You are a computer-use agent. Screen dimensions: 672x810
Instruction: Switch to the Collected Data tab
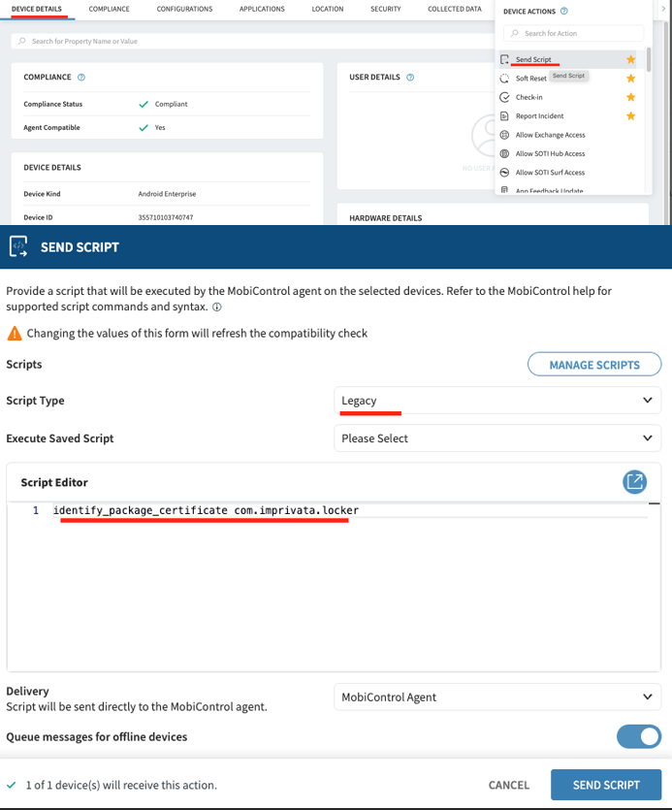click(455, 9)
